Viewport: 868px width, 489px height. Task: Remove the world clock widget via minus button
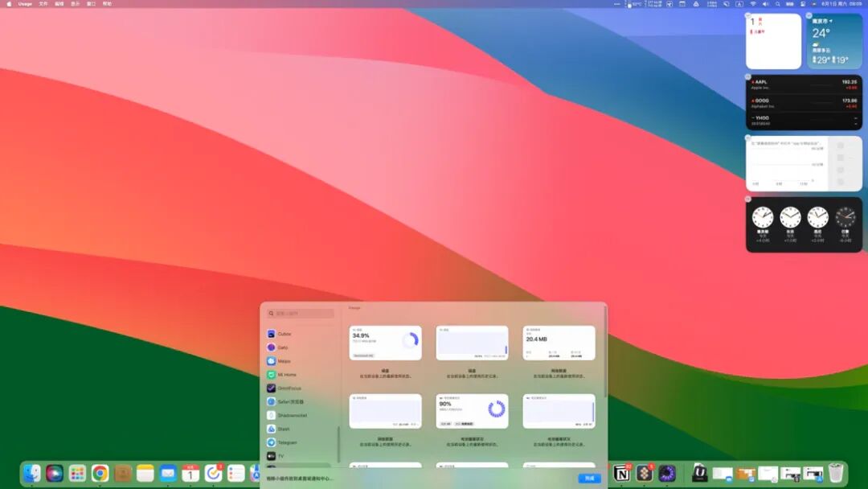point(748,199)
